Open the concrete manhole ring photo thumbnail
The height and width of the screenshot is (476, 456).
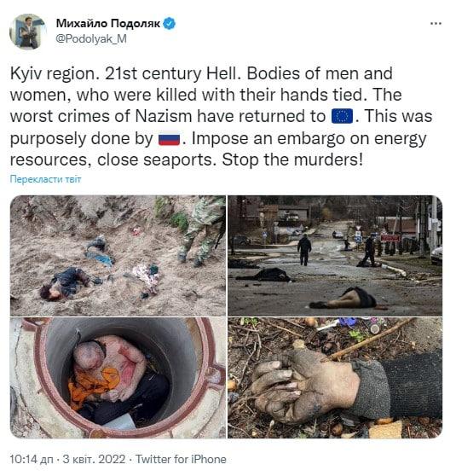[x=118, y=378]
